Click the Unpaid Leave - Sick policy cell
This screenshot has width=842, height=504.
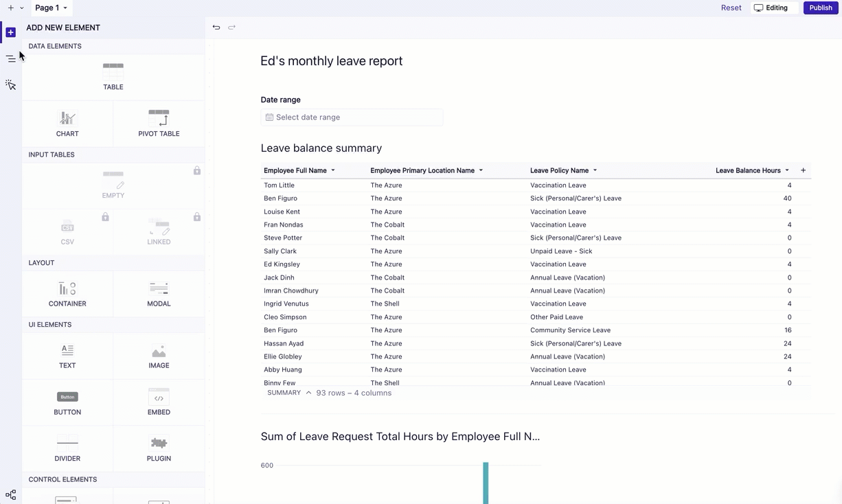(561, 251)
